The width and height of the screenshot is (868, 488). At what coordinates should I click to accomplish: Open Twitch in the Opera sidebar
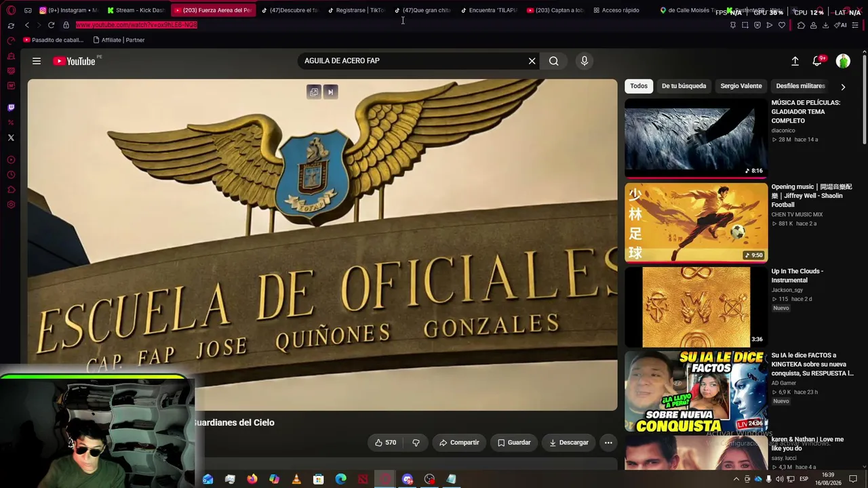pos(11,107)
